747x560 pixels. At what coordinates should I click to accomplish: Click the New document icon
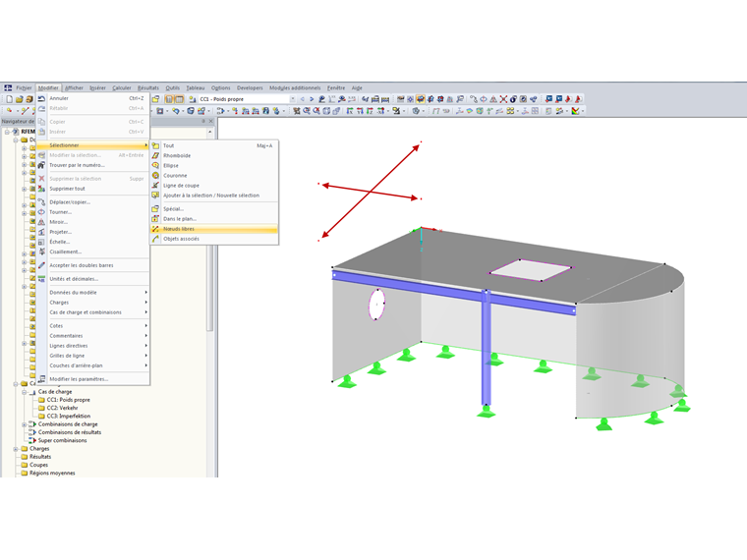pos(9,99)
